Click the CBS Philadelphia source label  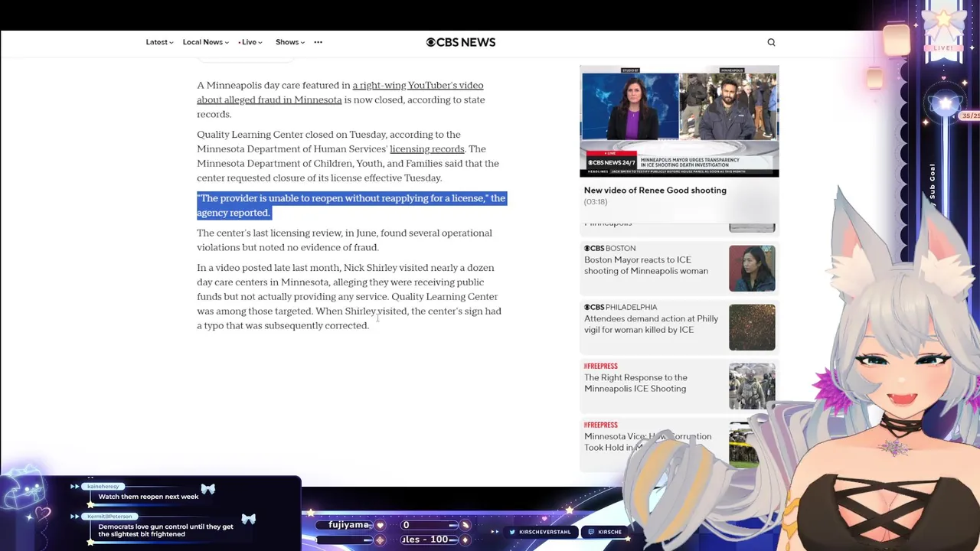click(620, 307)
